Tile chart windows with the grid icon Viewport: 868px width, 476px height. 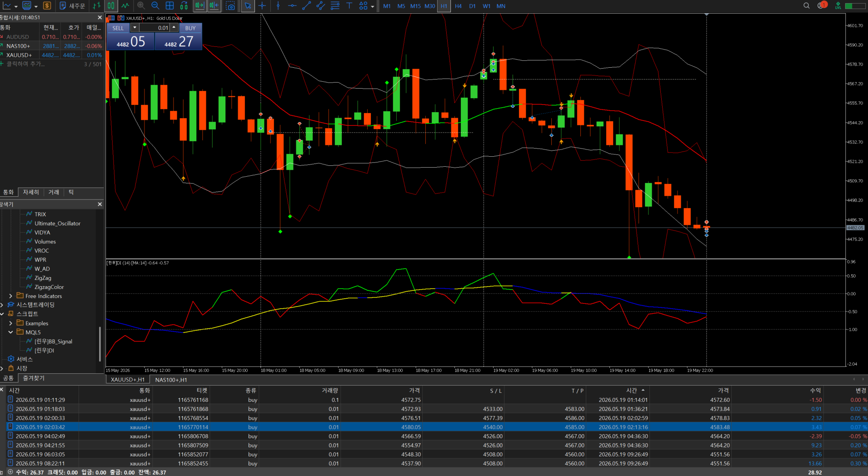coord(170,6)
